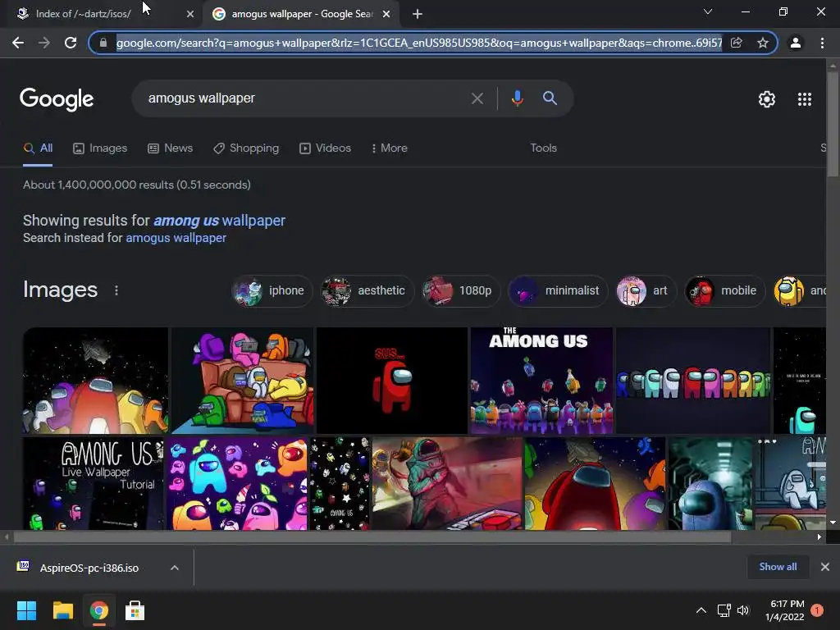This screenshot has width=840, height=630.
Task: Filter images by the iphone chip
Action: [x=272, y=291]
